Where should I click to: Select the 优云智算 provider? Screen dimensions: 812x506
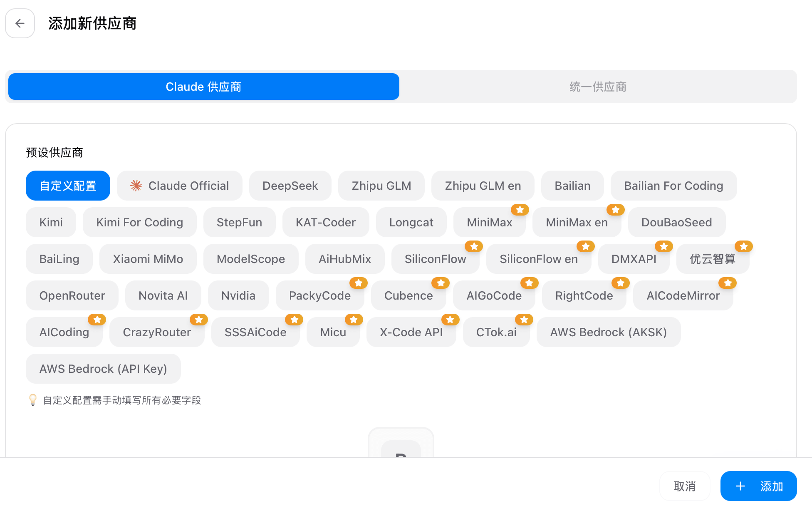713,259
